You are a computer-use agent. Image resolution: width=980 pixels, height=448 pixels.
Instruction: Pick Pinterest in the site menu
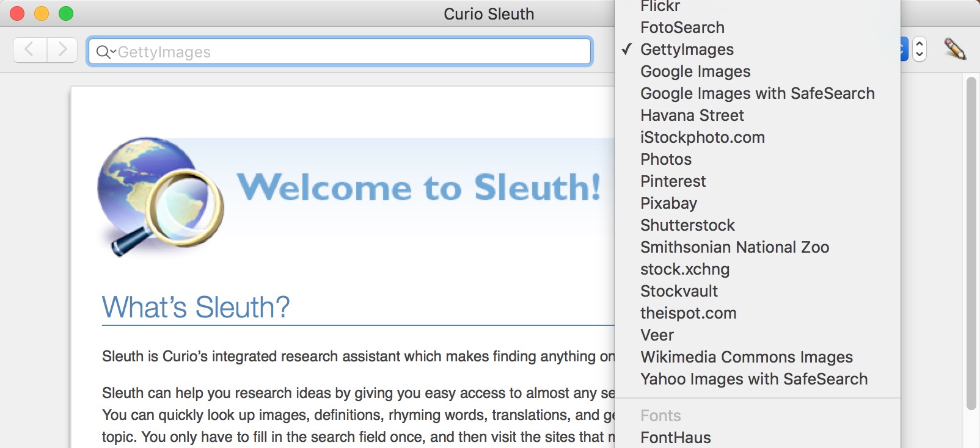pos(758,181)
